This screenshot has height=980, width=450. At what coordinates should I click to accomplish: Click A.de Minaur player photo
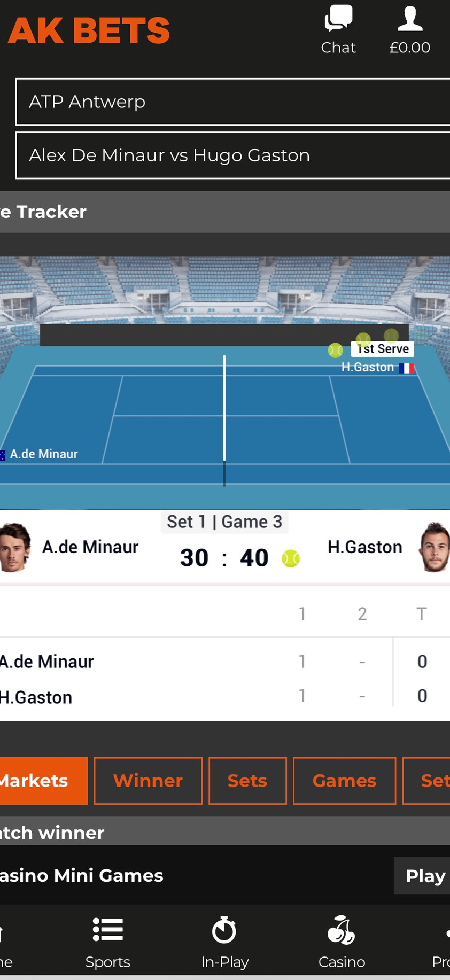(14, 547)
